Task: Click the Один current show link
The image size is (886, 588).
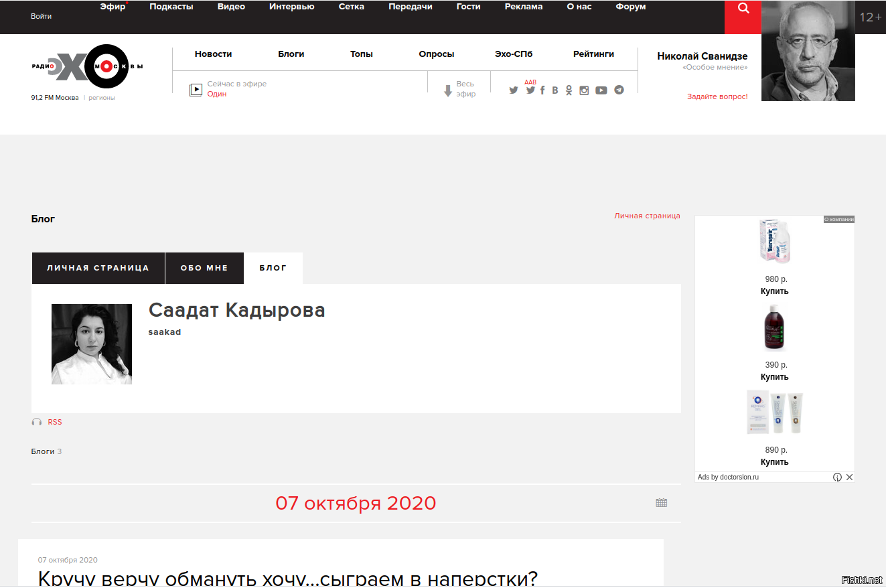Action: tap(217, 94)
